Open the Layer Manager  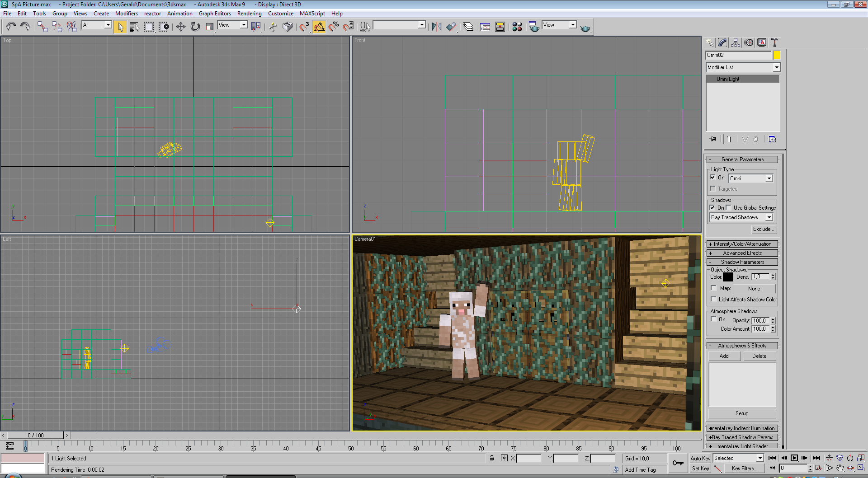tap(468, 27)
